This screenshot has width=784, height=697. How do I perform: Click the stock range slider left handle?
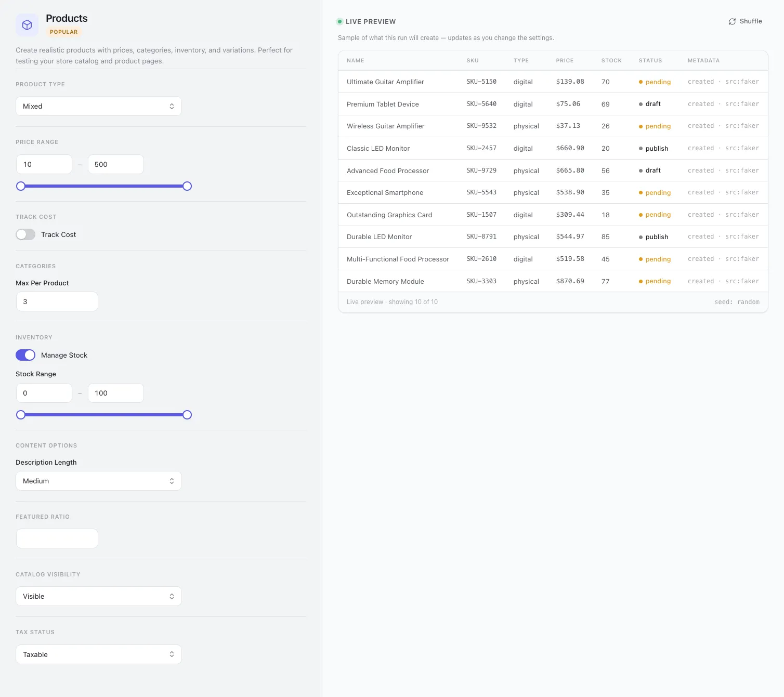pyautogui.click(x=21, y=415)
